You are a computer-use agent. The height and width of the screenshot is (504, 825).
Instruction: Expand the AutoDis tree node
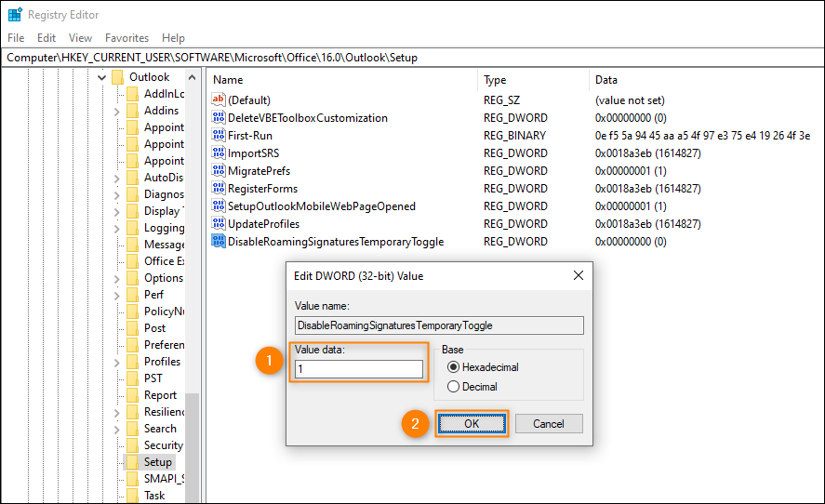[x=117, y=178]
